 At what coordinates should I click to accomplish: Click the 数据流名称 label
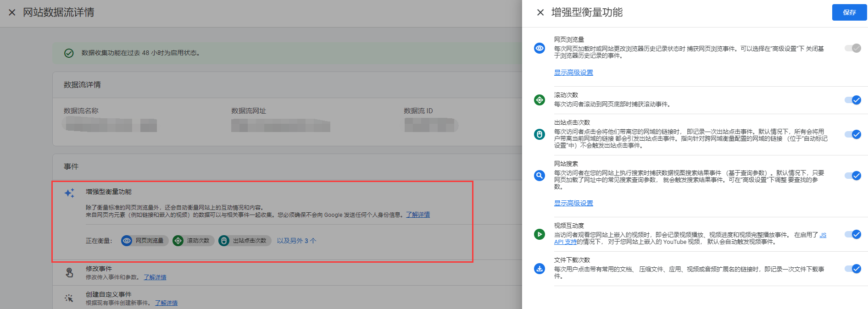click(x=81, y=111)
